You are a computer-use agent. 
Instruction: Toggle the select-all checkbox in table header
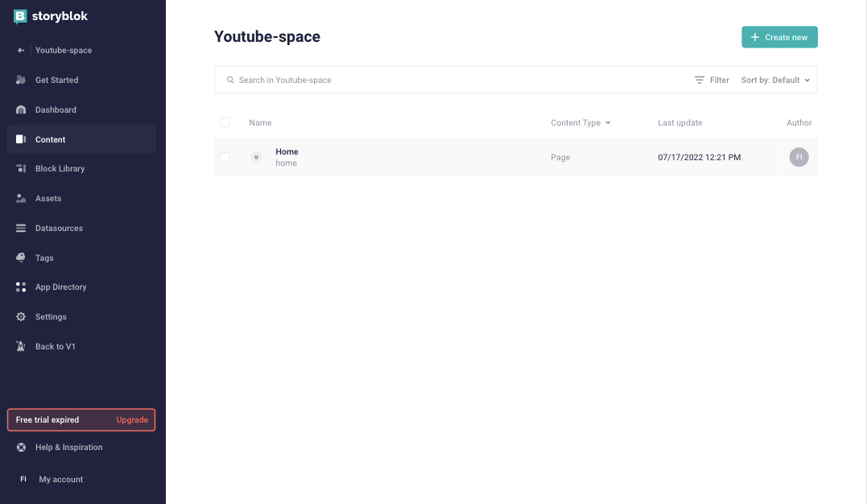coord(225,122)
